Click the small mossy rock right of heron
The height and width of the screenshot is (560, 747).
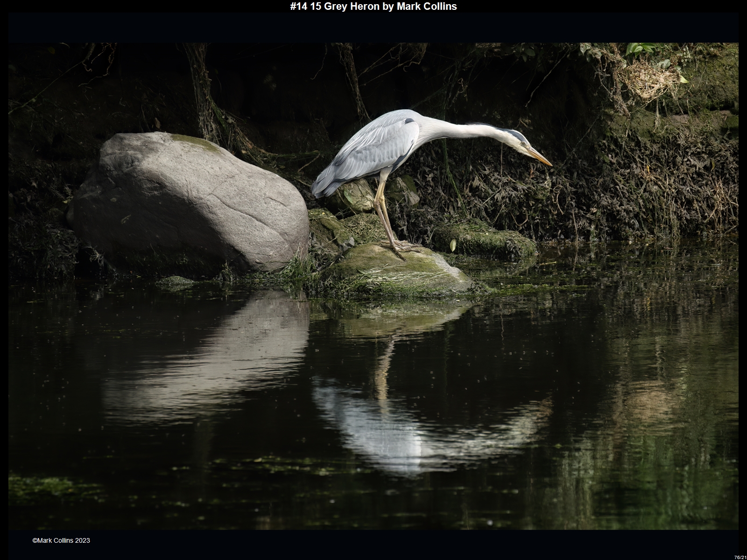(486, 240)
